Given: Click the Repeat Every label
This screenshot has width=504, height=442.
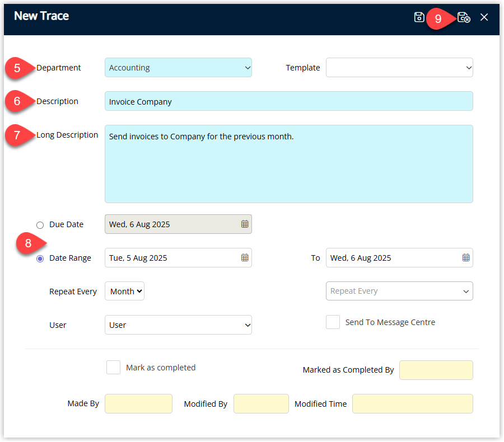Looking at the screenshot, I should click(73, 291).
